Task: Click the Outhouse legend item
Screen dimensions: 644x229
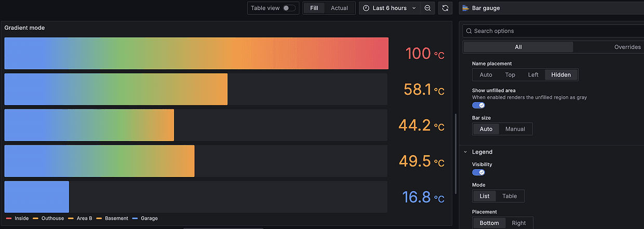Action: 48,219
